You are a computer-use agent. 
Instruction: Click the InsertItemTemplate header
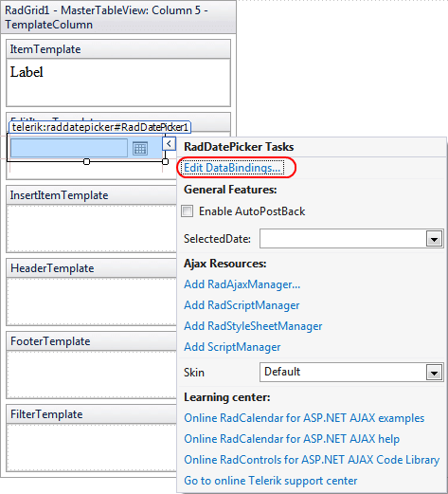(92, 195)
